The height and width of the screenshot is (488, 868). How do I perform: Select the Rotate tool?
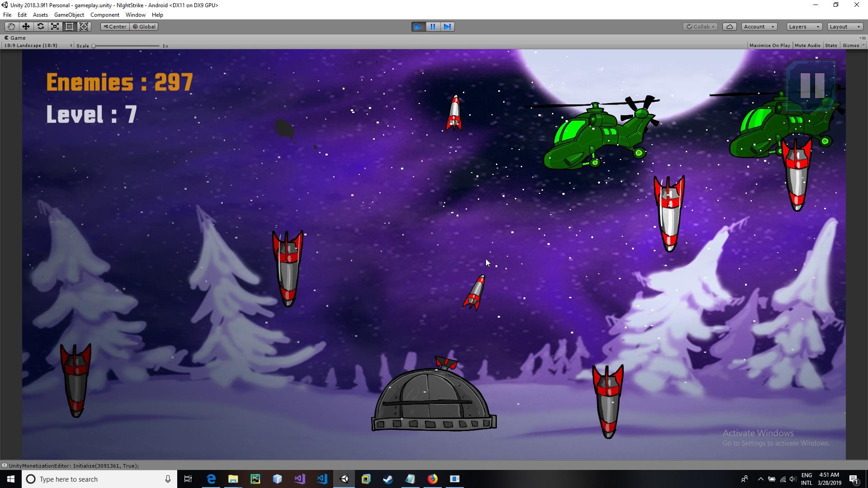pos(40,26)
